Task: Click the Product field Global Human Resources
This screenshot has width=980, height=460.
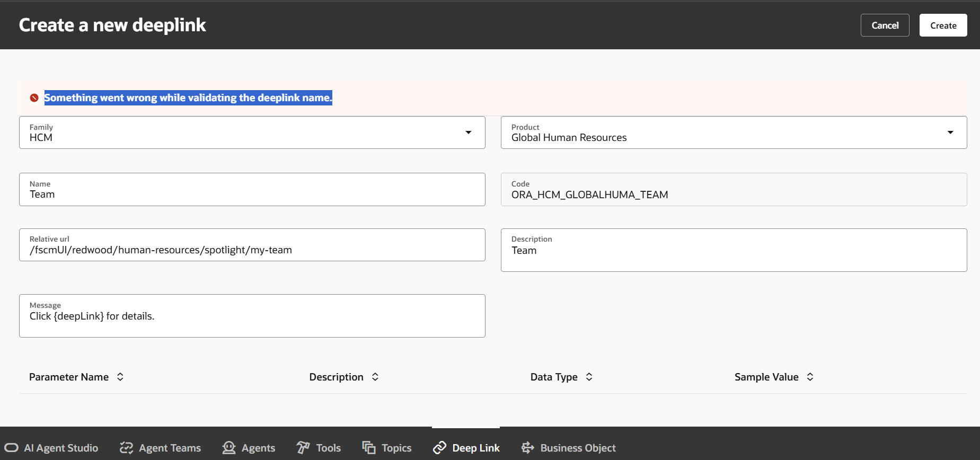Action: [734, 132]
